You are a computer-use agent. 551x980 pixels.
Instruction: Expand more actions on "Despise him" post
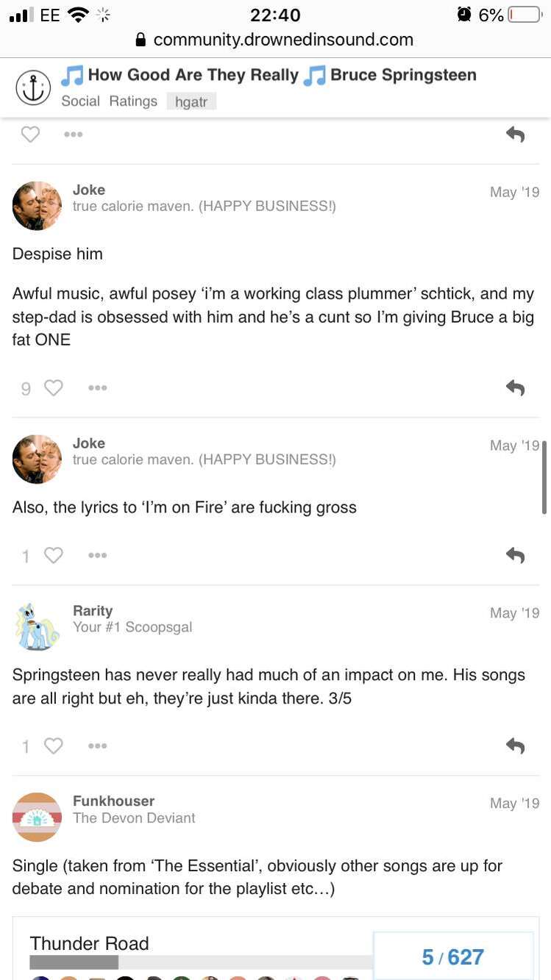tap(97, 387)
